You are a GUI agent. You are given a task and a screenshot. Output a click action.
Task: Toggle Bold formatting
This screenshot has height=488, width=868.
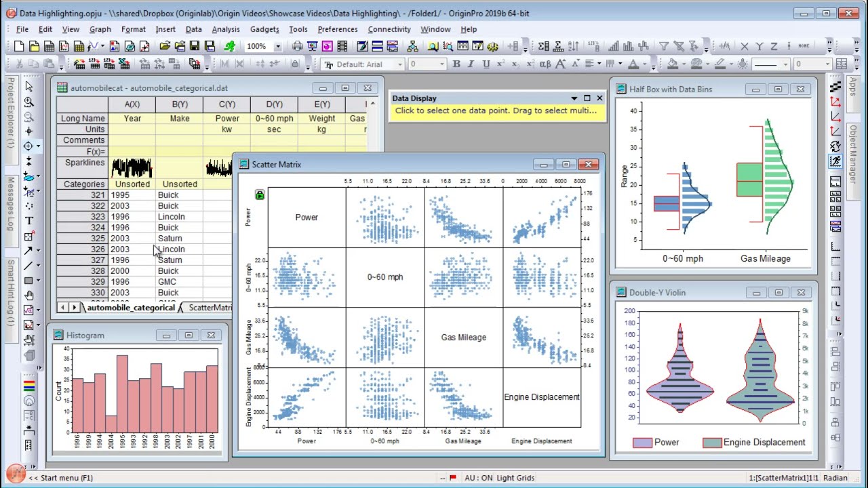pyautogui.click(x=456, y=64)
